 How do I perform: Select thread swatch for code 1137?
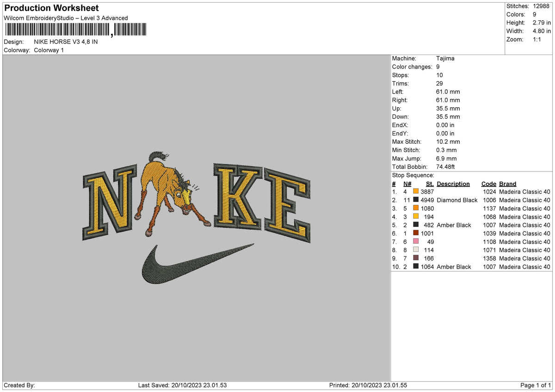coord(416,208)
